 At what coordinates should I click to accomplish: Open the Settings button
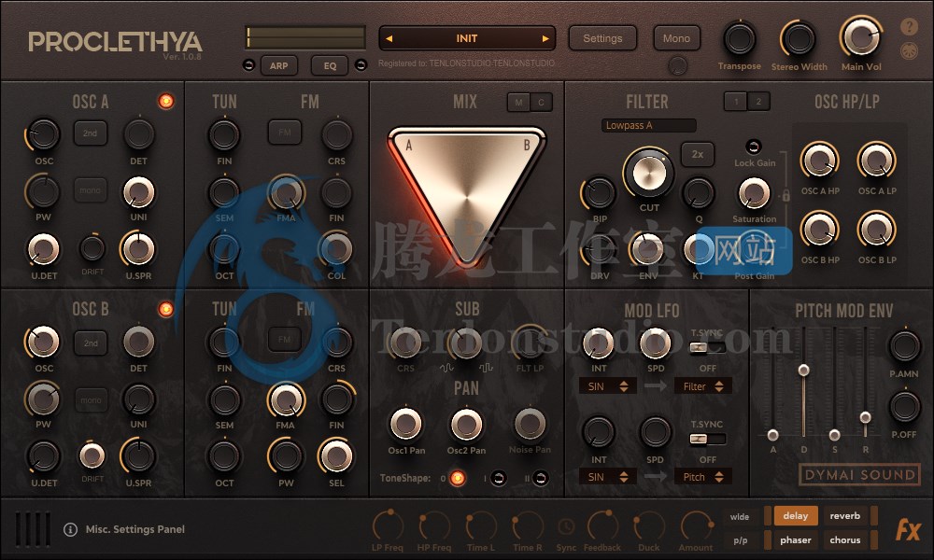[x=602, y=38]
